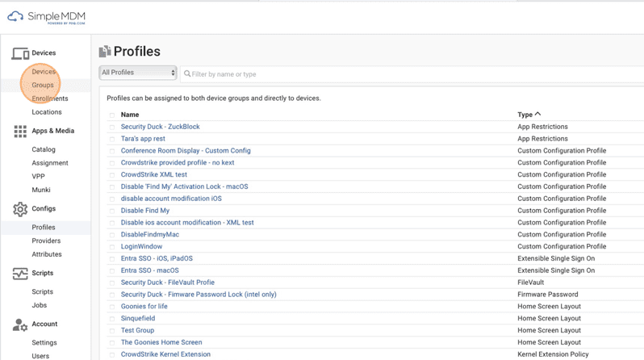
Task: Check the Disable Find My row checkbox
Action: [x=111, y=211]
